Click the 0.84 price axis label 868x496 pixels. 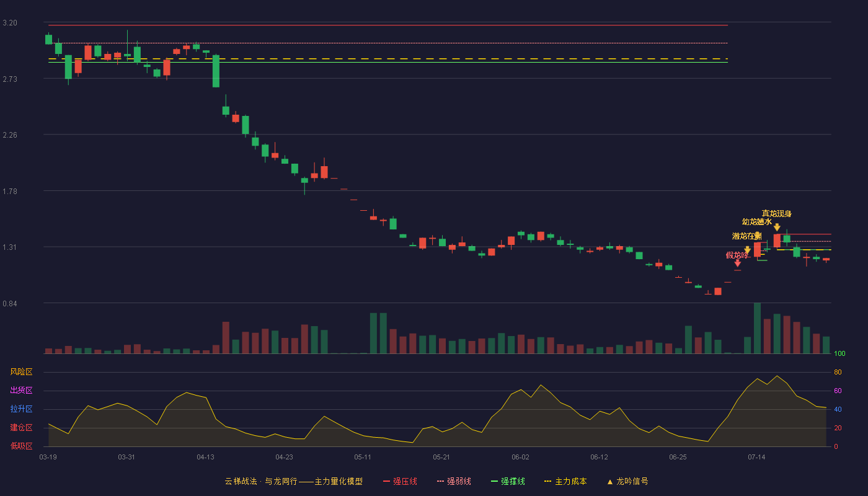click(10, 303)
